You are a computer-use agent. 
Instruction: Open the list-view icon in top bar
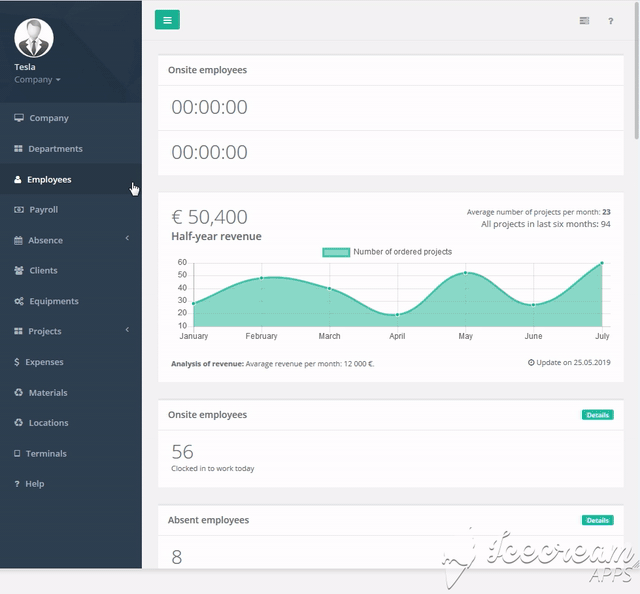(x=584, y=21)
